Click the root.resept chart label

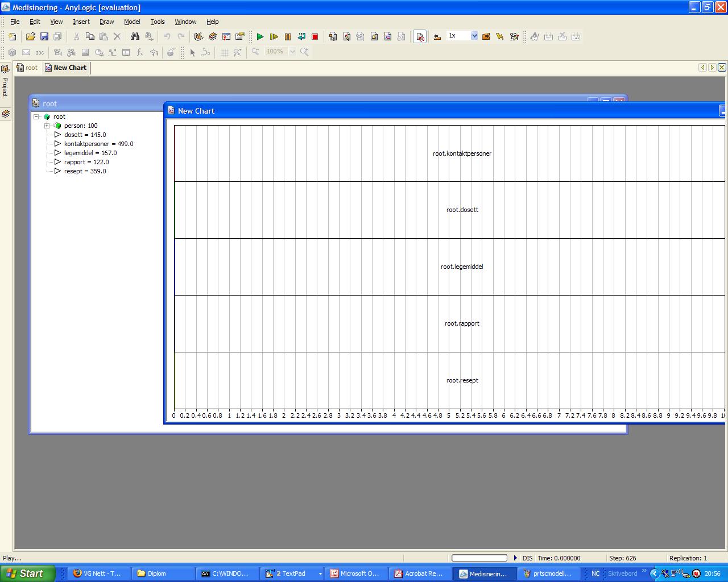(x=462, y=380)
